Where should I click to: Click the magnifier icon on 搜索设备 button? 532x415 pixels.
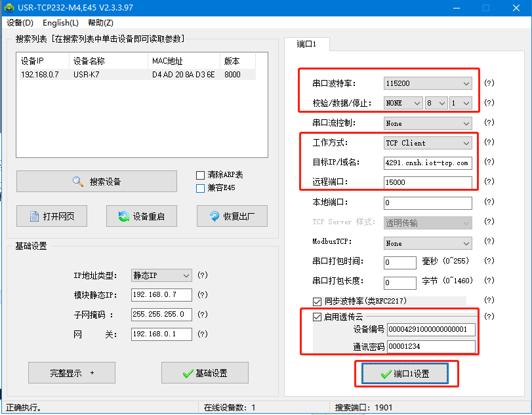pos(78,182)
